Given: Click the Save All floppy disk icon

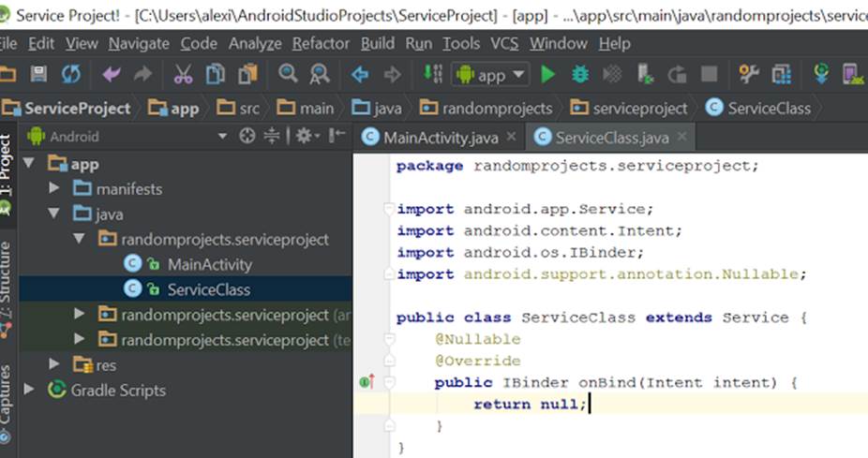Looking at the screenshot, I should pos(38,74).
